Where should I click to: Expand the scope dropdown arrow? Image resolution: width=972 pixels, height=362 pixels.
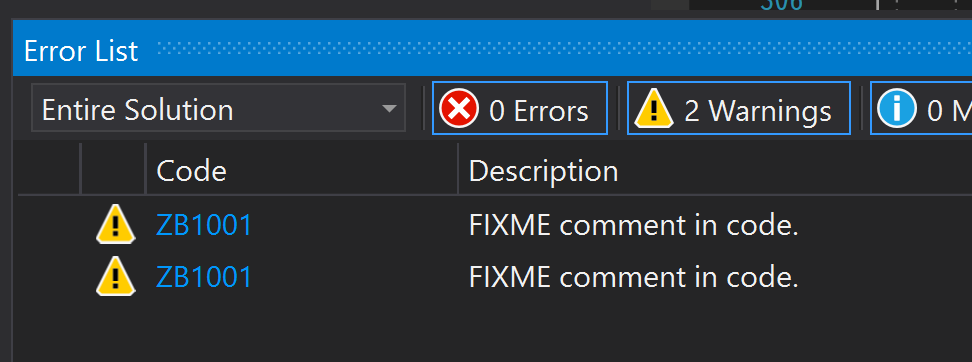389,109
